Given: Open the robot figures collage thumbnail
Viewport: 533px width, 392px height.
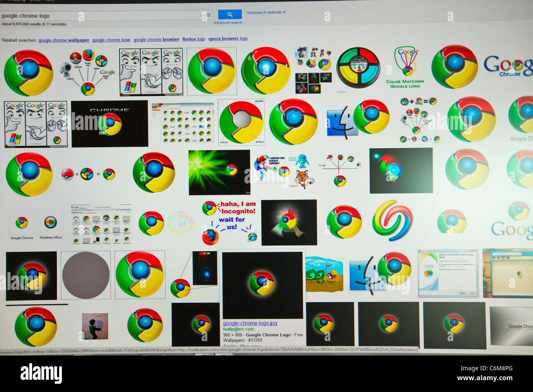Looking at the screenshot, I should tap(313, 70).
